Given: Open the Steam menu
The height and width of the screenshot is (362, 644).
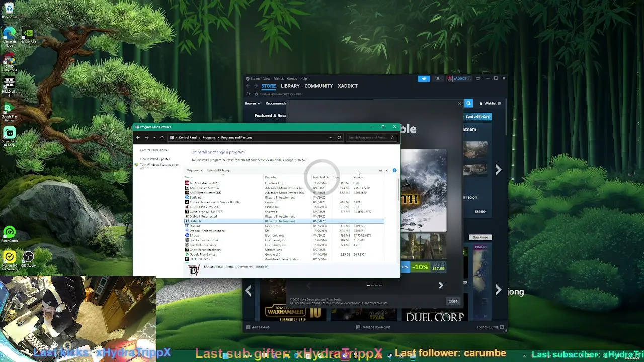Looking at the screenshot, I should (x=255, y=79).
